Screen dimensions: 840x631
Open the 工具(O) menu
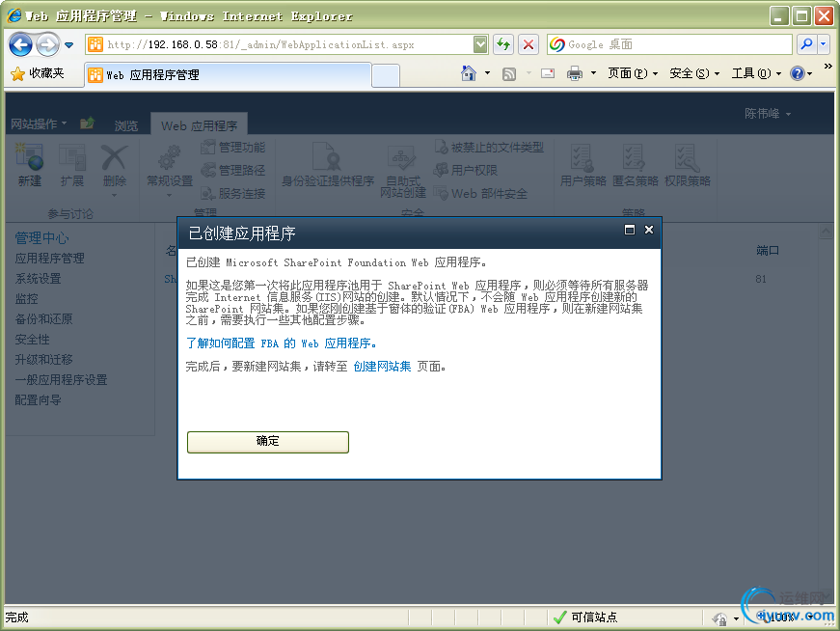click(756, 73)
